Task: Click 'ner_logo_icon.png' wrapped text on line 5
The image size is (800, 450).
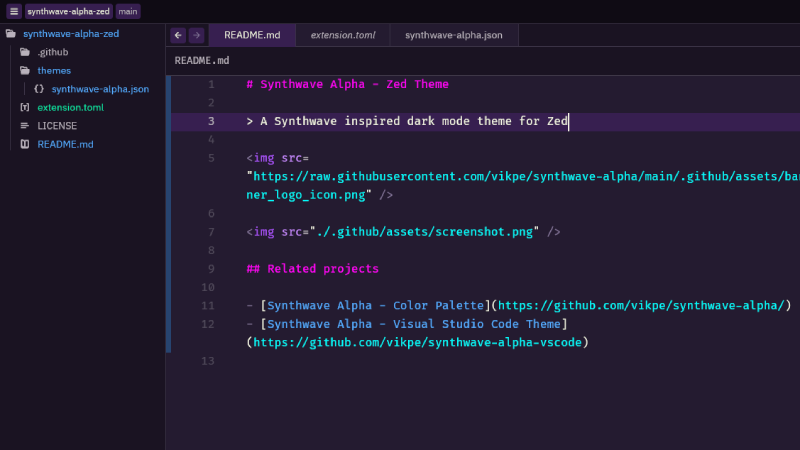Action: tap(306, 195)
